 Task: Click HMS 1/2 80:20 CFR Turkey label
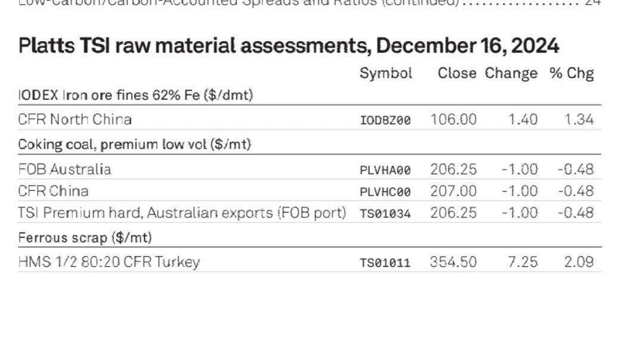109,263
